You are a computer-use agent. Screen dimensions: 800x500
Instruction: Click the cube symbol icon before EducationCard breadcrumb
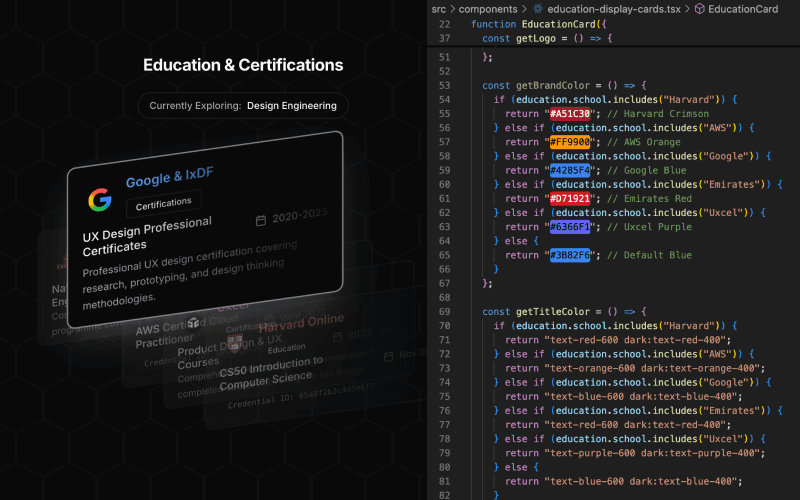tap(699, 9)
